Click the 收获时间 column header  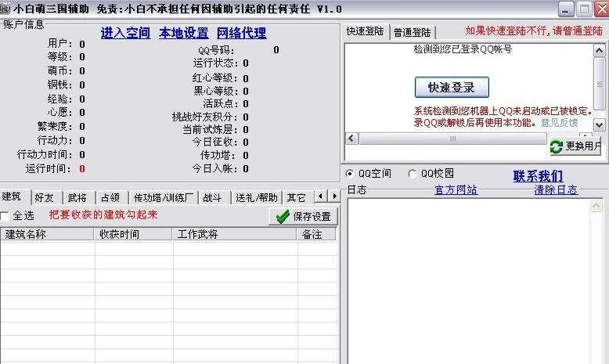point(133,234)
